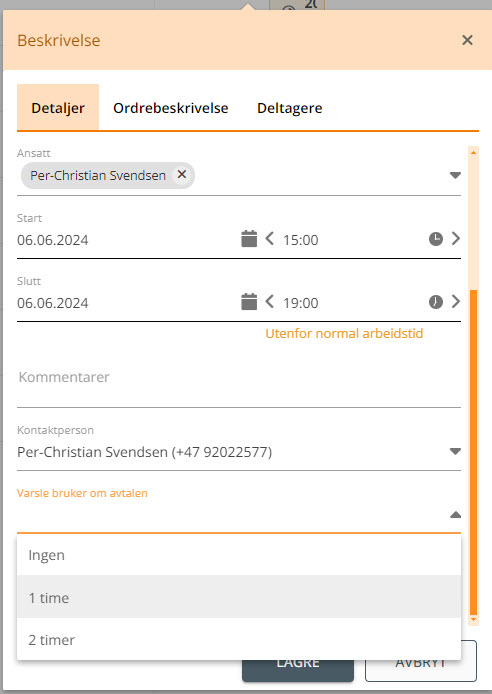The image size is (492, 694).
Task: Step Slutt time forward with right chevron
Action: point(456,302)
